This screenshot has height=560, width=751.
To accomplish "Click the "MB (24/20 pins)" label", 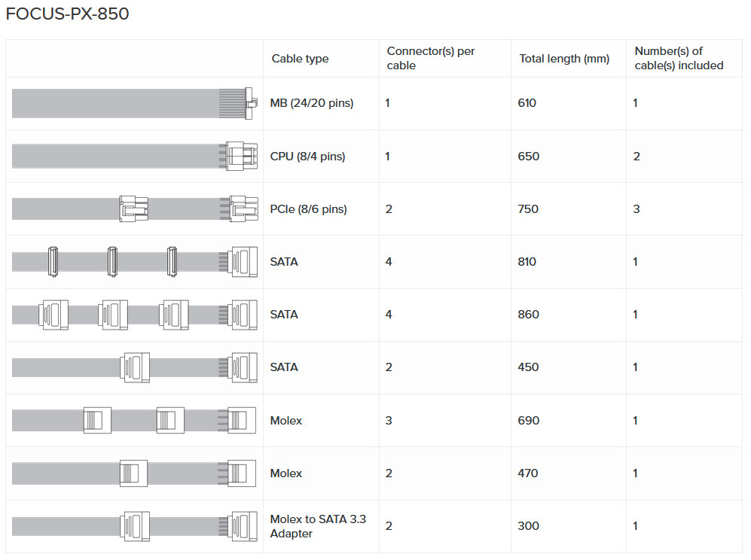I will pyautogui.click(x=312, y=103).
